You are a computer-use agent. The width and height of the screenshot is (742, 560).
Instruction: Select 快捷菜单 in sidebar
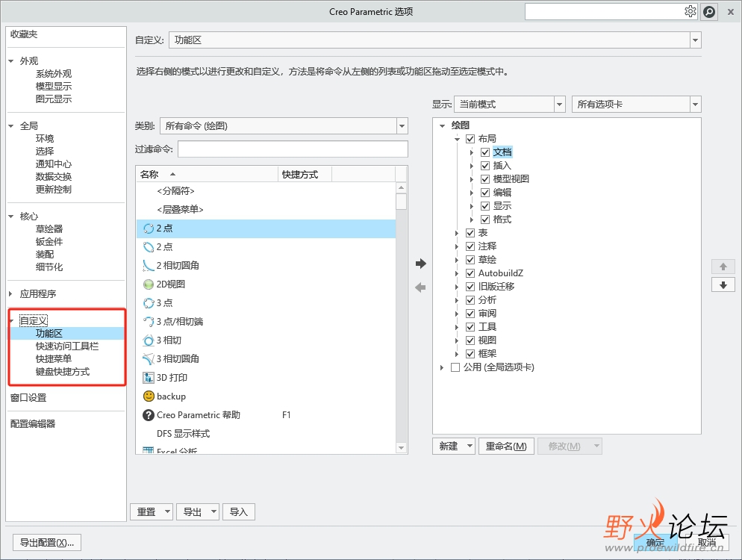[x=54, y=359]
